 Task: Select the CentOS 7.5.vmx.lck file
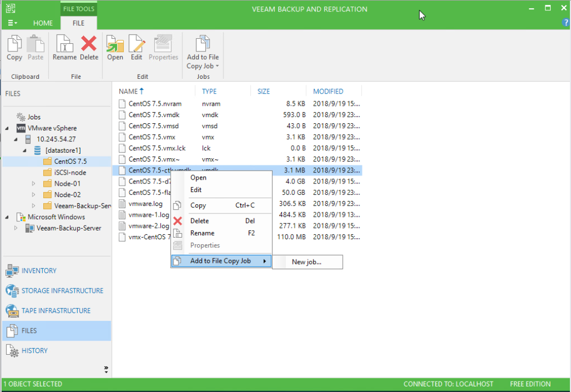pos(157,148)
